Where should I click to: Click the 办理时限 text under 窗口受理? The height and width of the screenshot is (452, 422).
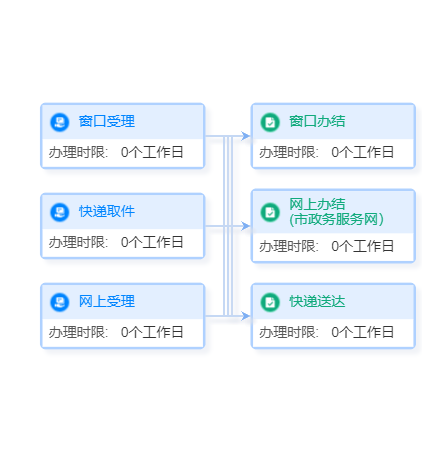(78, 152)
